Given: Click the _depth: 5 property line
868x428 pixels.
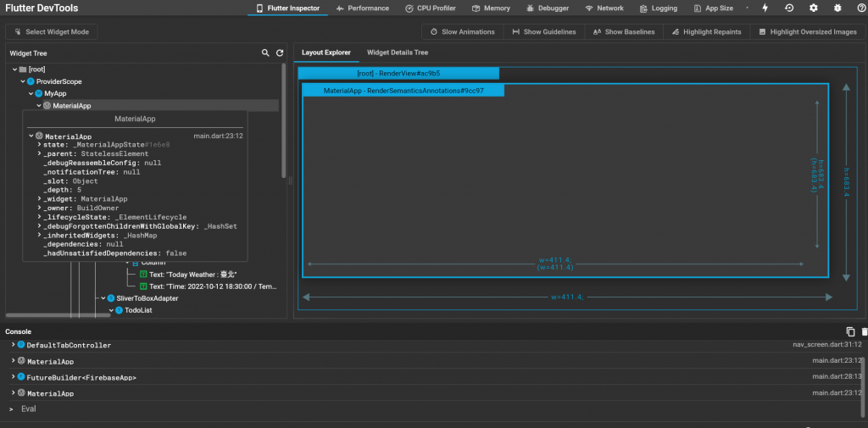Looking at the screenshot, I should [62, 189].
